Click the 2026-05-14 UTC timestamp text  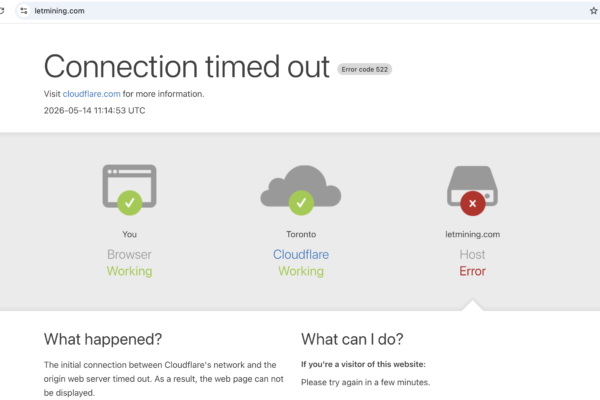(x=95, y=111)
